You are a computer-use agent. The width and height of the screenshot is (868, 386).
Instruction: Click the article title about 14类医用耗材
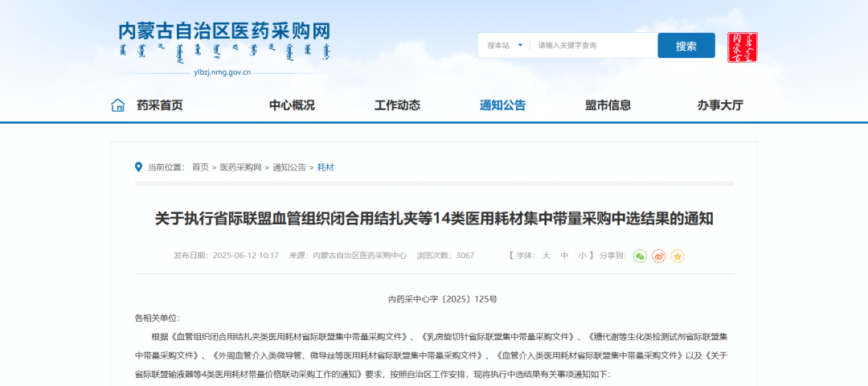click(x=434, y=219)
